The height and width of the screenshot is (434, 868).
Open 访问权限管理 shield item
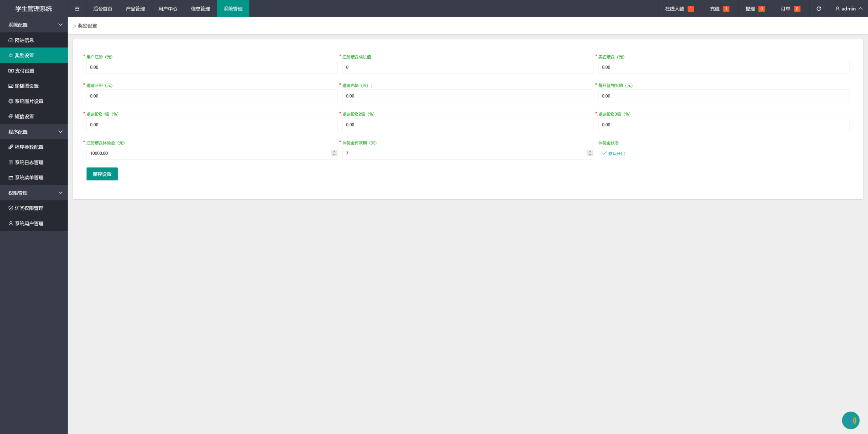tap(29, 208)
